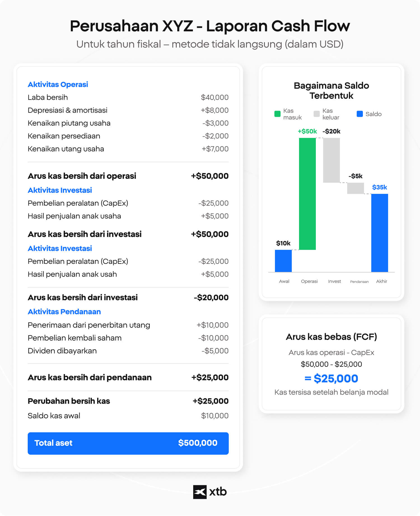Click the '$500,000' Total aset value
The height and width of the screenshot is (516, 420).
[198, 443]
